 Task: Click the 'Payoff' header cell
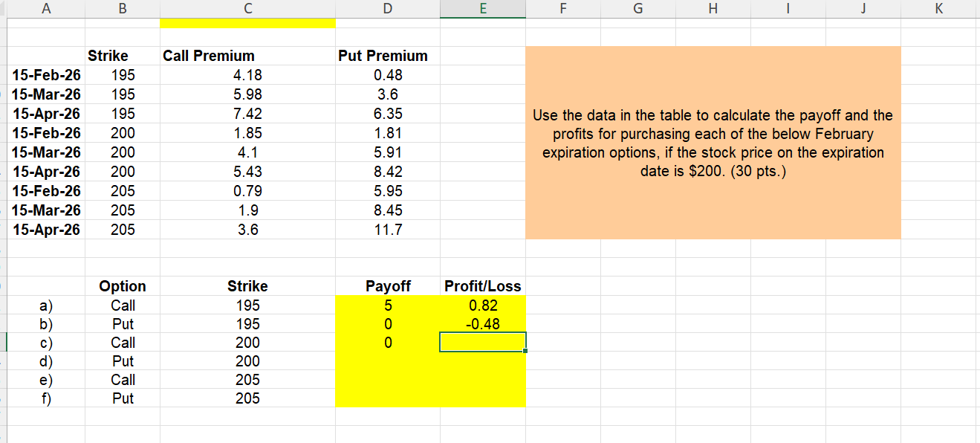pyautogui.click(x=388, y=286)
